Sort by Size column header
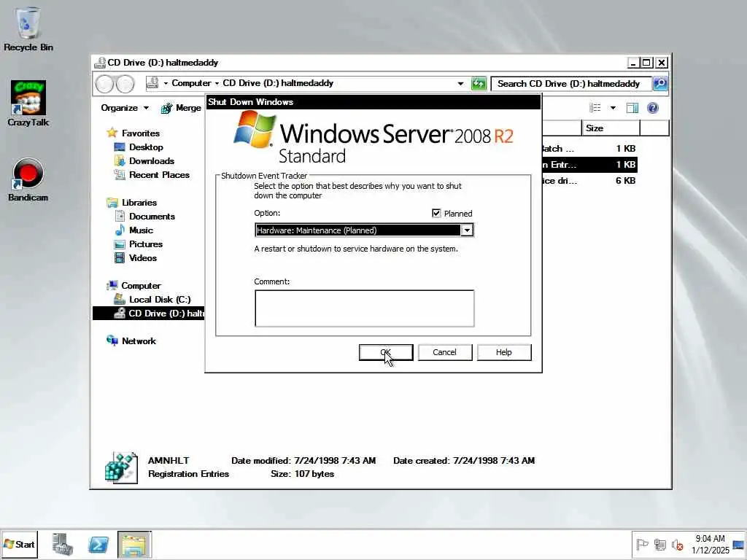This screenshot has height=560, width=747. click(611, 128)
